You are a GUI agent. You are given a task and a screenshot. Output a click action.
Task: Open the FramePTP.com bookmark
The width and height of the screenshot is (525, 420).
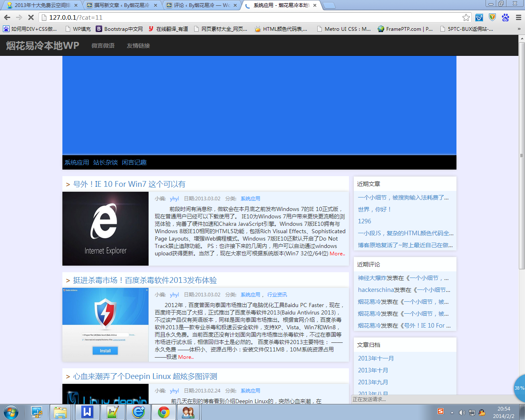pyautogui.click(x=405, y=29)
